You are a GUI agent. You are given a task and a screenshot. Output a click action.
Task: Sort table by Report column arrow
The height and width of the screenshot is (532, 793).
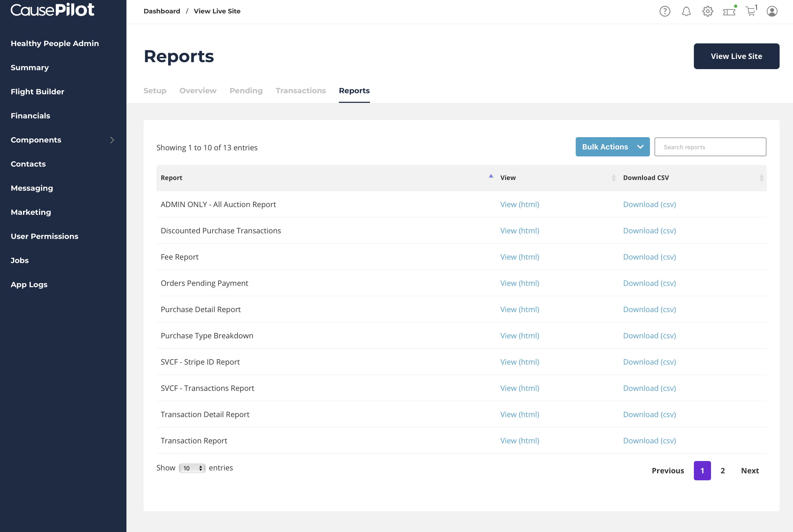pos(491,176)
